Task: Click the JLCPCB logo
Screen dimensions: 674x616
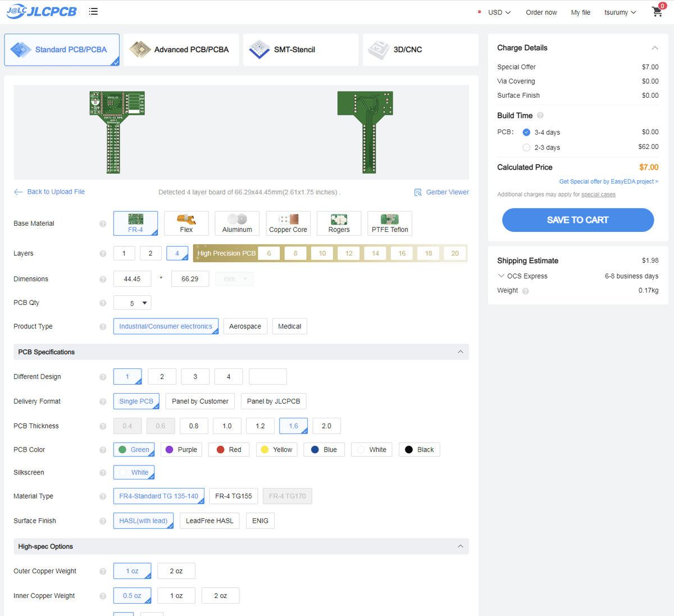Action: [x=41, y=11]
